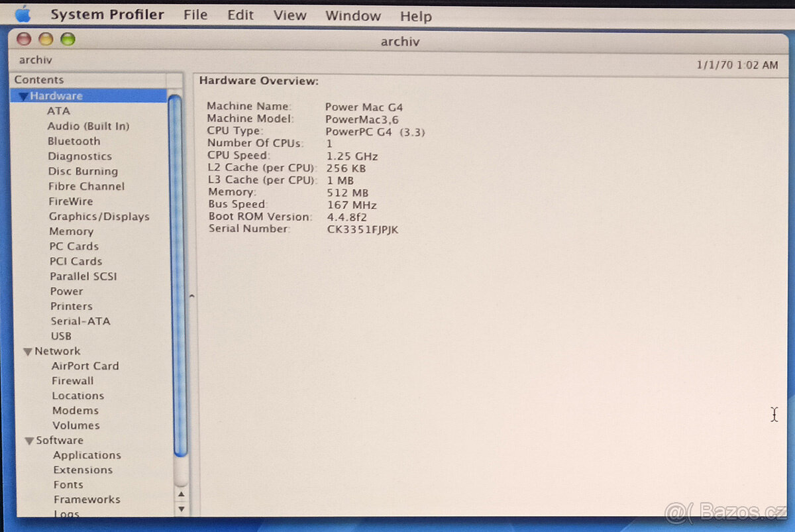Select the FireWire hardware entry
Image resolution: width=795 pixels, height=532 pixels.
(70, 201)
